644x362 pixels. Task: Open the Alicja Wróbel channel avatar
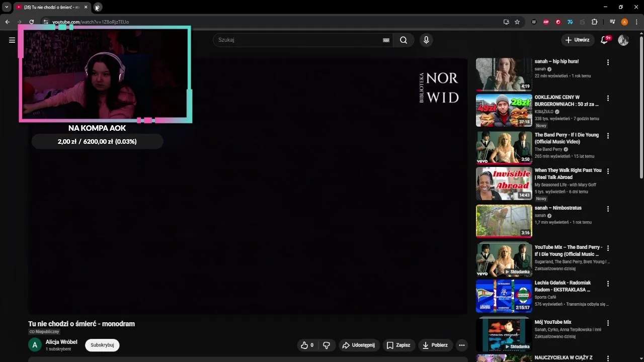point(35,345)
